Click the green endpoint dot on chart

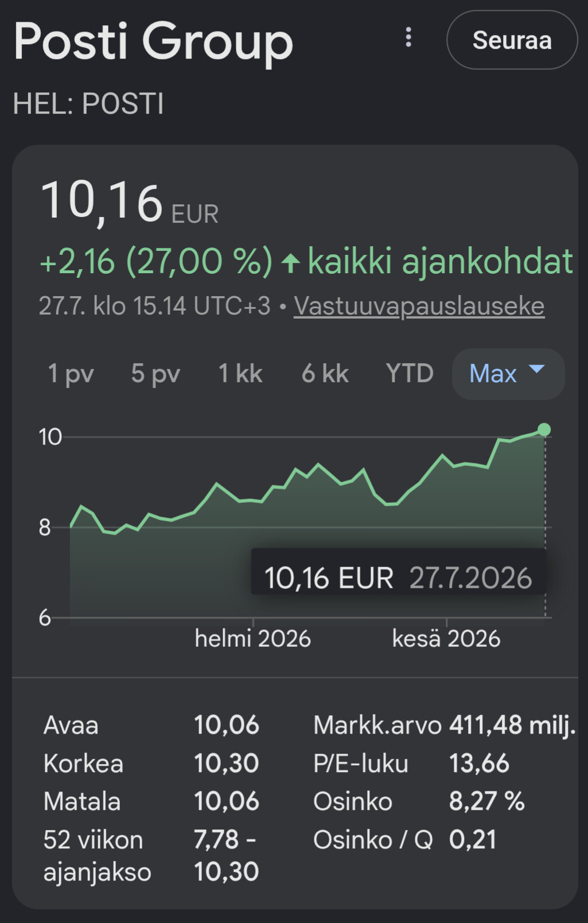point(544,429)
